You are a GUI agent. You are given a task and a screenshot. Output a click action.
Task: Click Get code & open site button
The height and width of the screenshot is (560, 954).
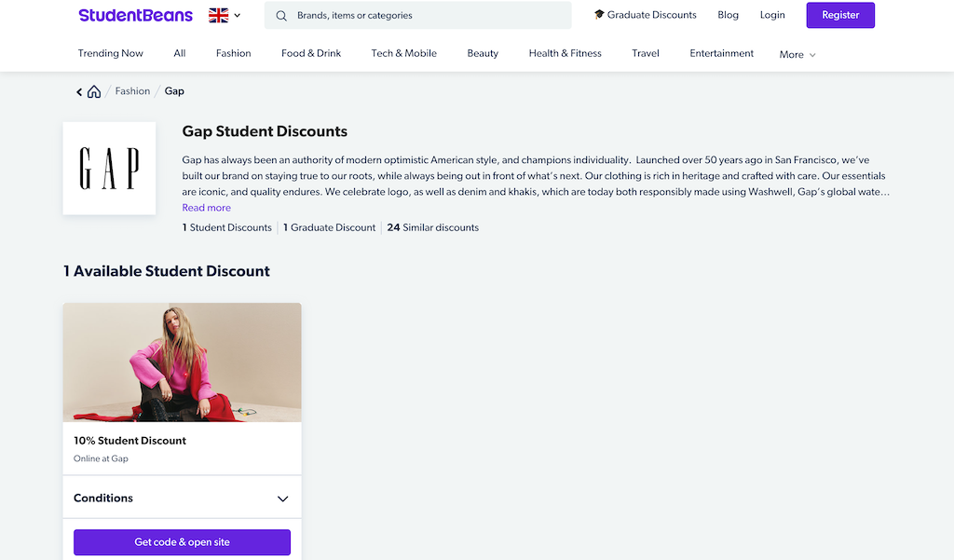(x=182, y=541)
